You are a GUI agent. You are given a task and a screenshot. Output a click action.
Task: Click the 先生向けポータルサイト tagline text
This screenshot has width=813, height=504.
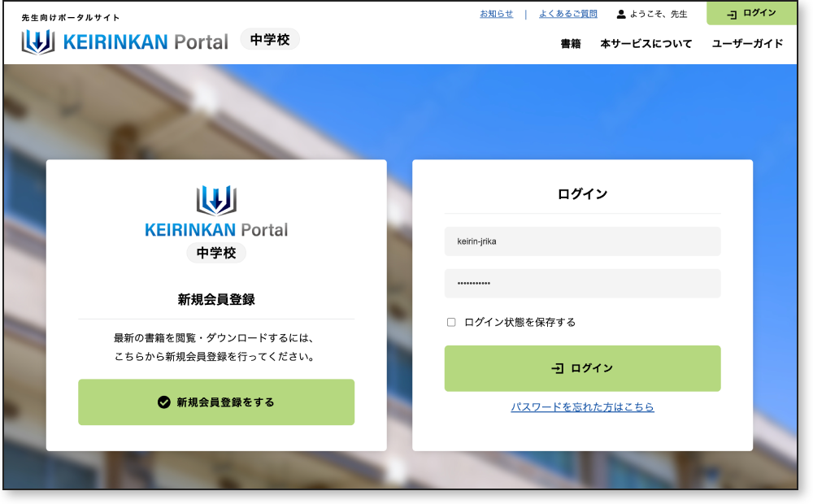point(71,18)
